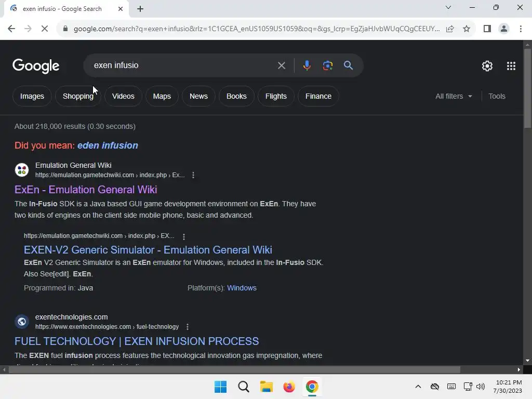Viewport: 532px width, 399px height.
Task: Open Chrome three-dot menu
Action: coord(521,29)
